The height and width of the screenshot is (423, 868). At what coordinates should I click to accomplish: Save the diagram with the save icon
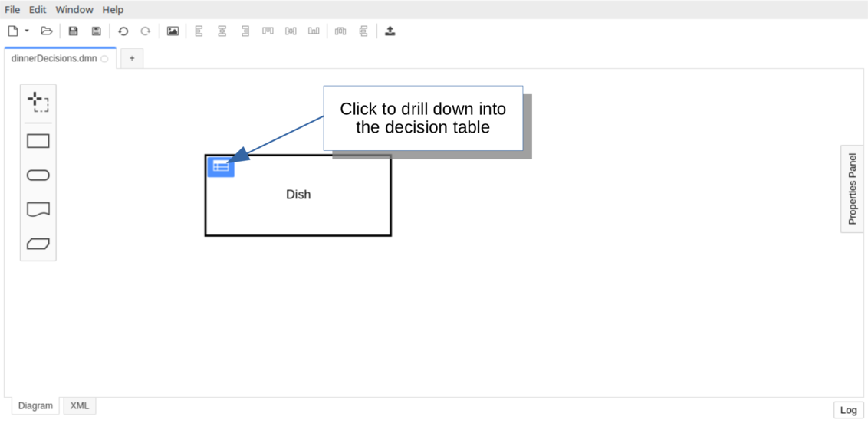coord(74,31)
